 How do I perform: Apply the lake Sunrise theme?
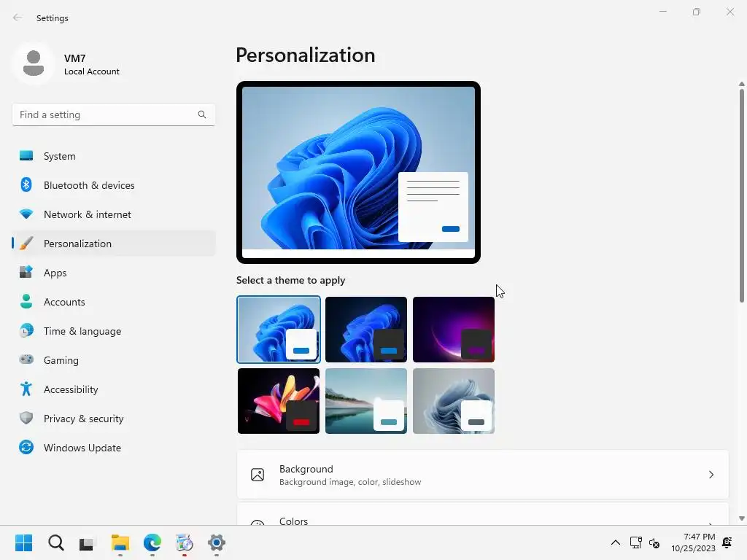coord(366,401)
